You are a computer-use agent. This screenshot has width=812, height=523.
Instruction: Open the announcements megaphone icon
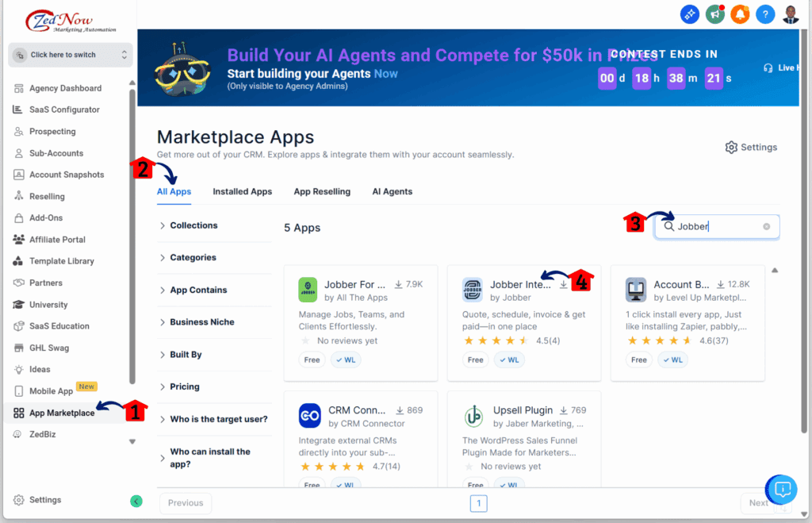coord(714,13)
